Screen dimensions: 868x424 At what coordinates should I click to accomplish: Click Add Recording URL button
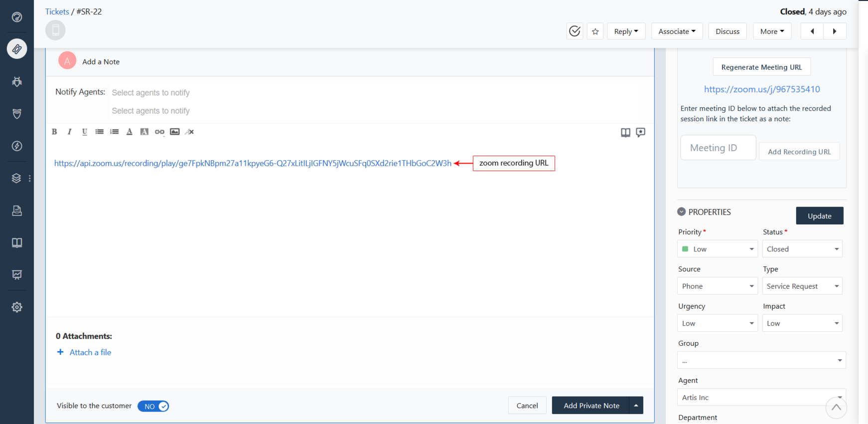(799, 152)
